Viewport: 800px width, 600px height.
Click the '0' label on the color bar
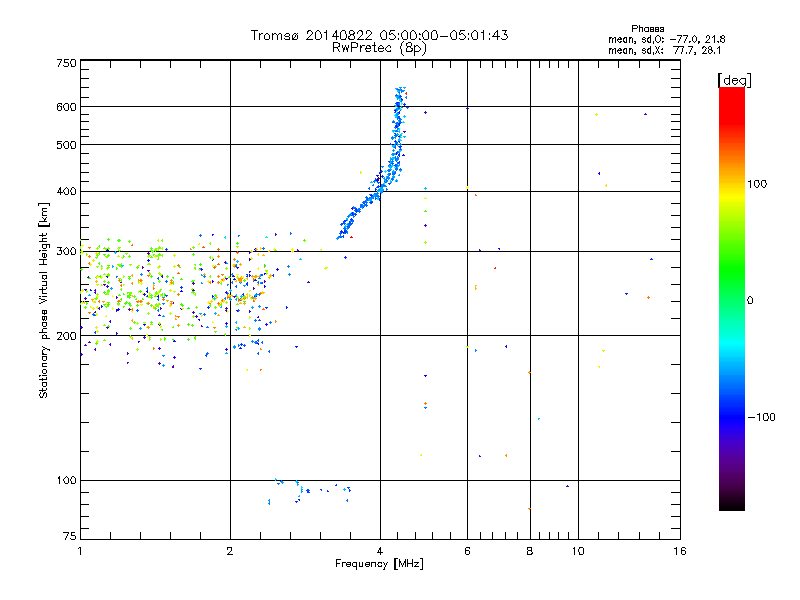tap(750, 301)
